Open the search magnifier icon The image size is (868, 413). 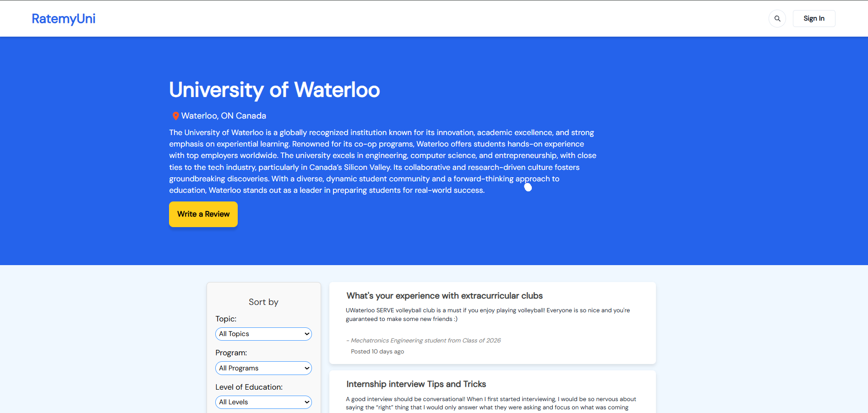point(777,19)
